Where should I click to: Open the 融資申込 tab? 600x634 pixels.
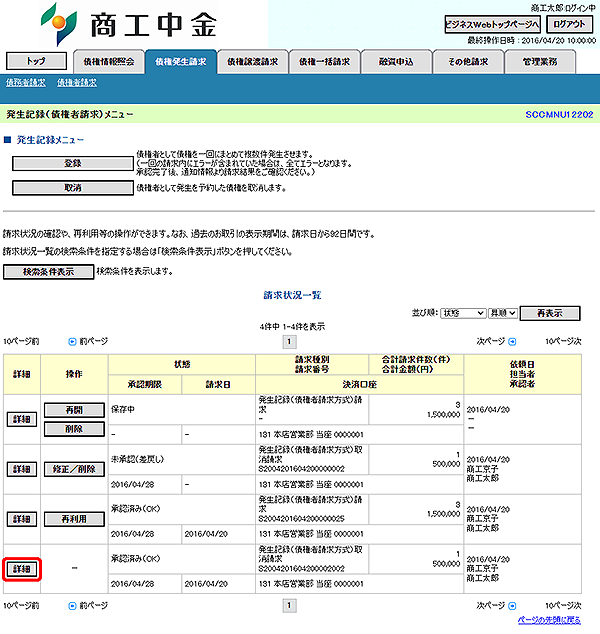pyautogui.click(x=396, y=62)
